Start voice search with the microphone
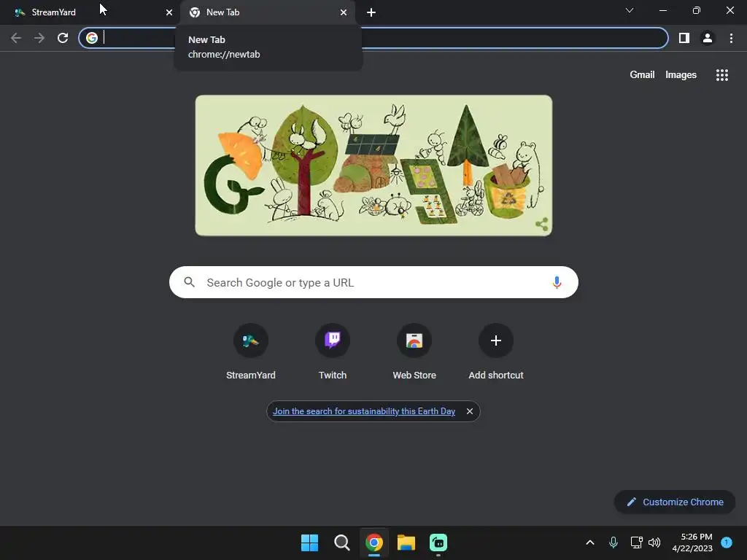Screen dimensions: 747x560 coord(557,282)
